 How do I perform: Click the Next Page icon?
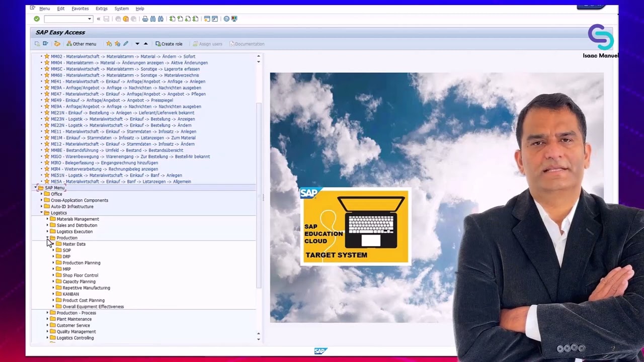click(x=188, y=19)
